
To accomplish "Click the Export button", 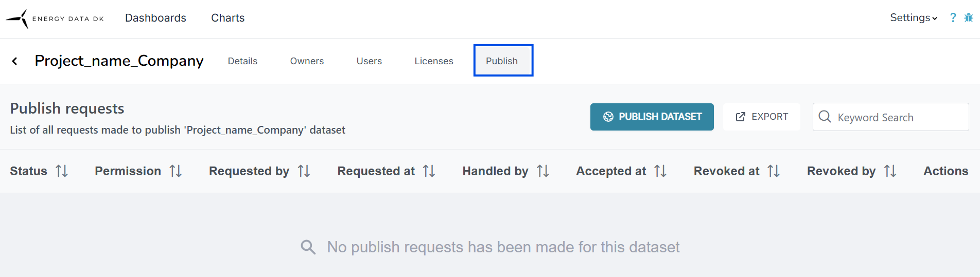I will coord(762,117).
